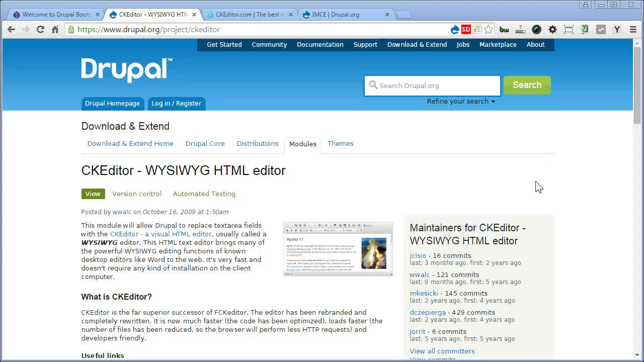
Task: Follow the CKEditor - a visual HTML editor link
Action: click(x=160, y=234)
